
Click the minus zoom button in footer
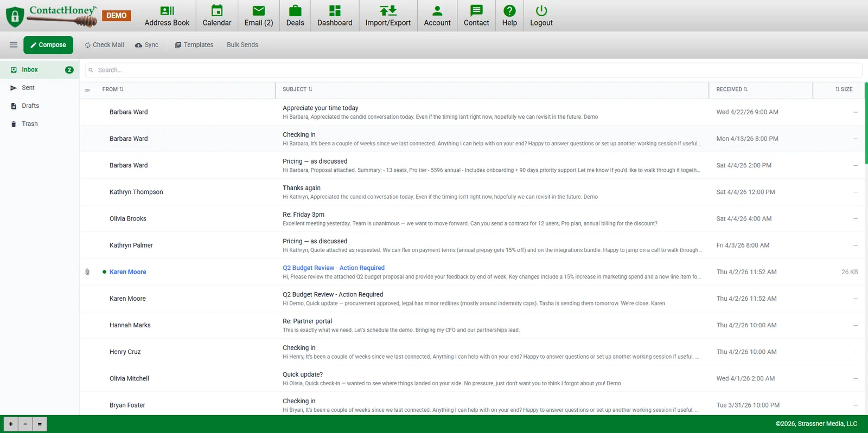(25, 424)
